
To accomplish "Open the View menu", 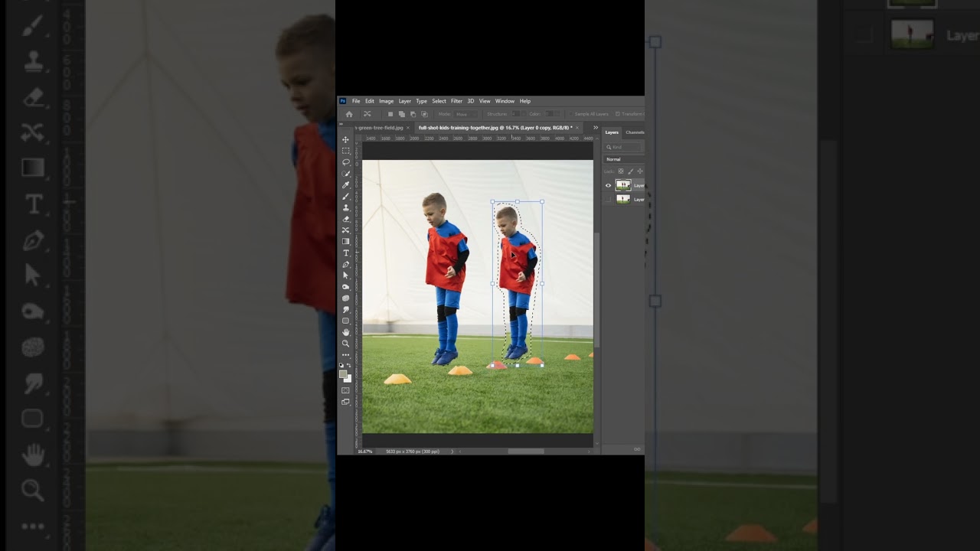I will point(485,101).
